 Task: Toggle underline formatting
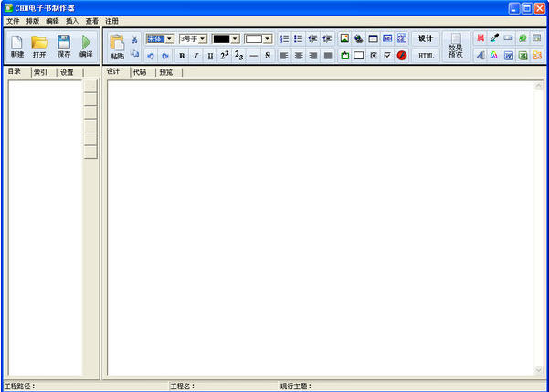[x=210, y=56]
